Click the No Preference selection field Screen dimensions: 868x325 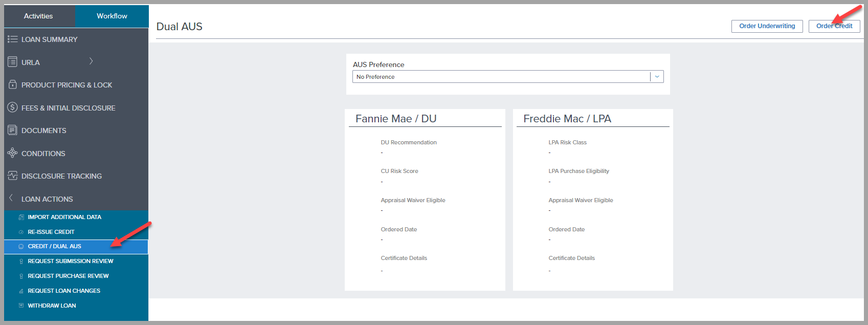tap(501, 77)
